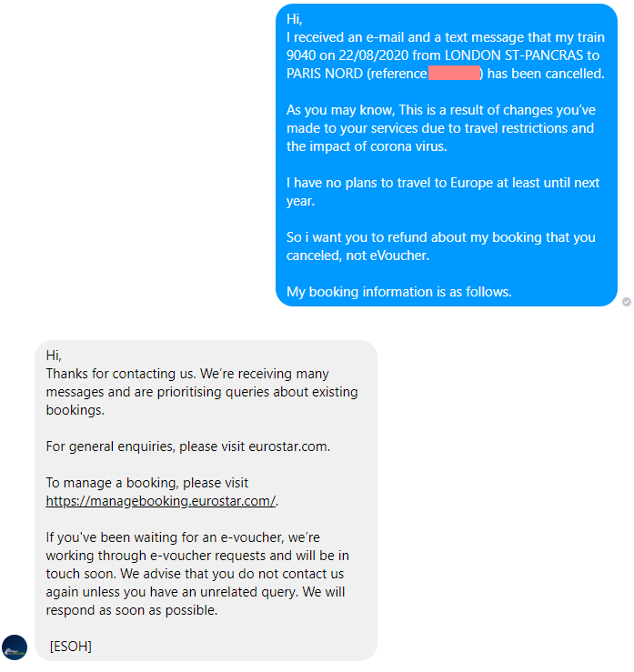This screenshot has width=634, height=672.
Task: Click the refund request paragraph about eVoucher
Action: click(440, 246)
